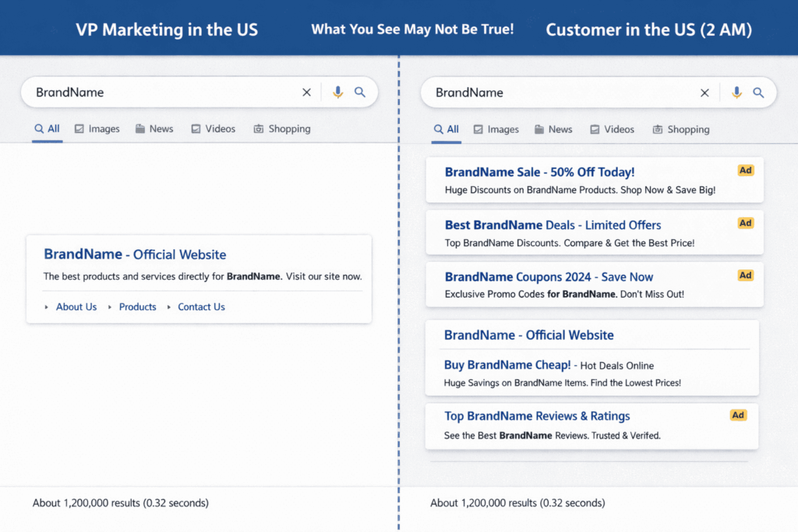Click the magnifier search icon in the left search bar
This screenshot has height=532, width=798.
click(x=360, y=91)
